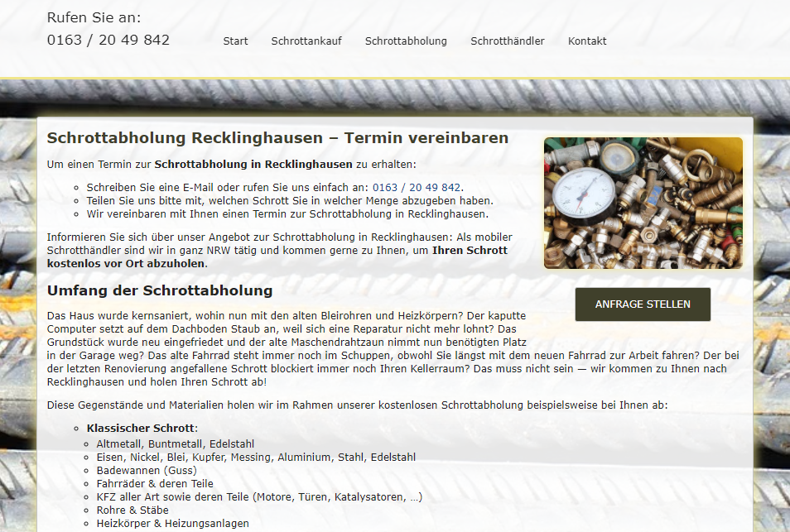Click the 'Rufen Sie an:' header text
The width and height of the screenshot is (790, 532).
pyautogui.click(x=94, y=17)
